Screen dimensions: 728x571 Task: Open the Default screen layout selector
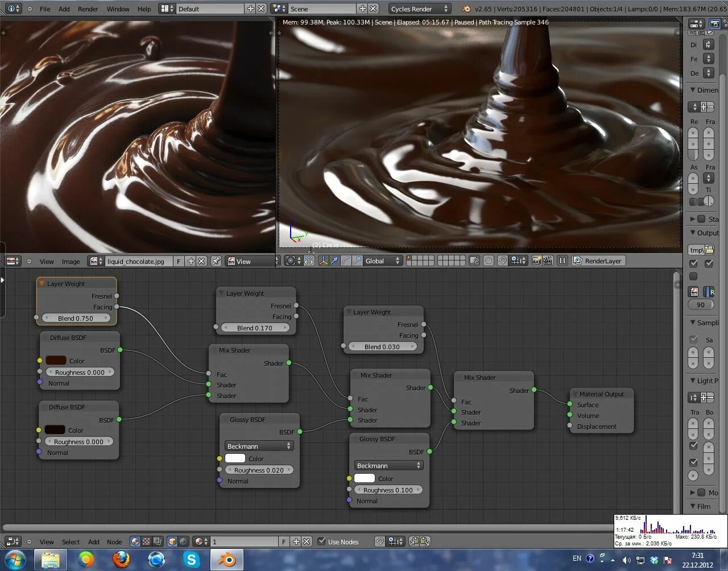point(167,9)
